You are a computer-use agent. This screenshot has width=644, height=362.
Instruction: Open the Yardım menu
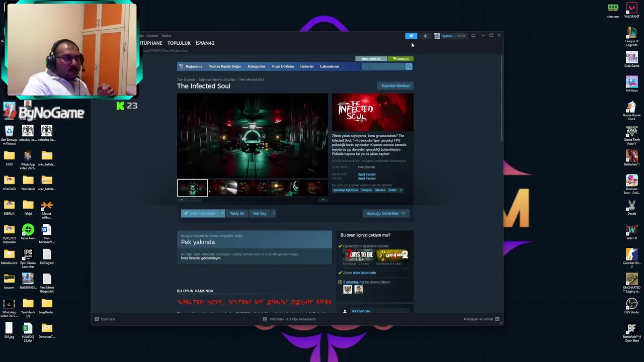click(166, 36)
